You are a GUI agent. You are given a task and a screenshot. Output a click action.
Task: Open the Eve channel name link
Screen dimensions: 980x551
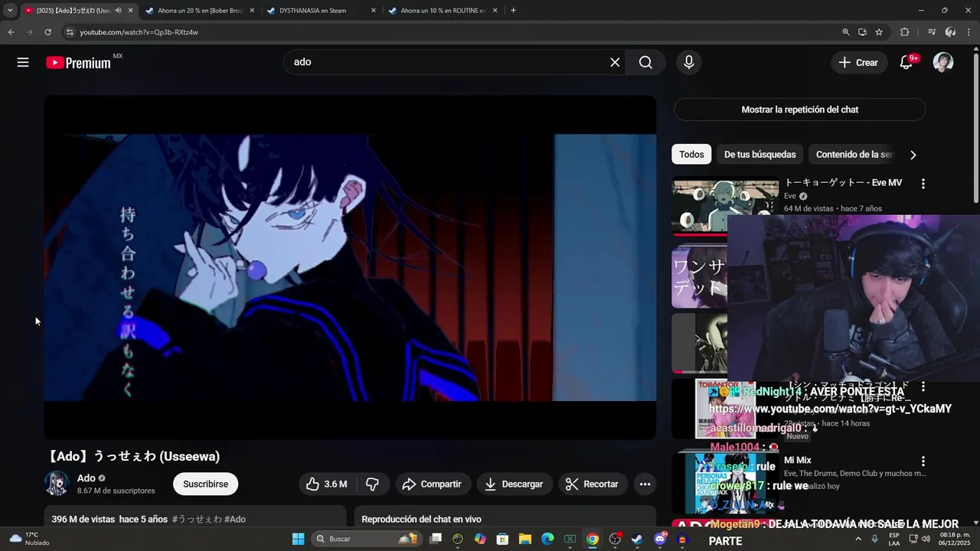790,196
